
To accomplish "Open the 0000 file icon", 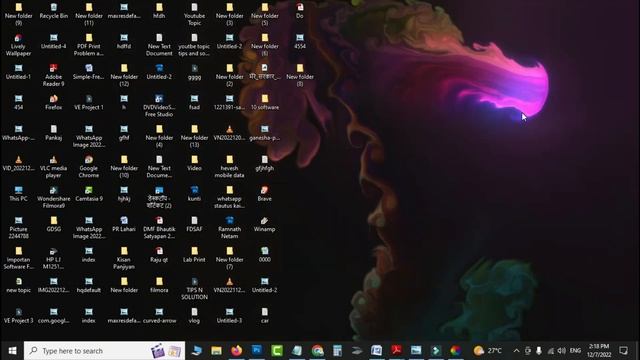I will 264,255.
